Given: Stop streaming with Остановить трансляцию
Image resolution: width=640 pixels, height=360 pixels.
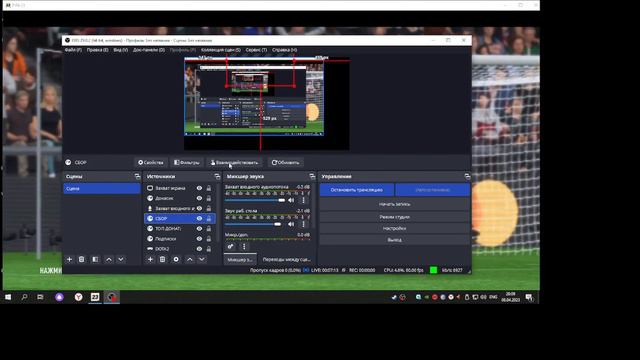Looking at the screenshot, I should coord(357,190).
